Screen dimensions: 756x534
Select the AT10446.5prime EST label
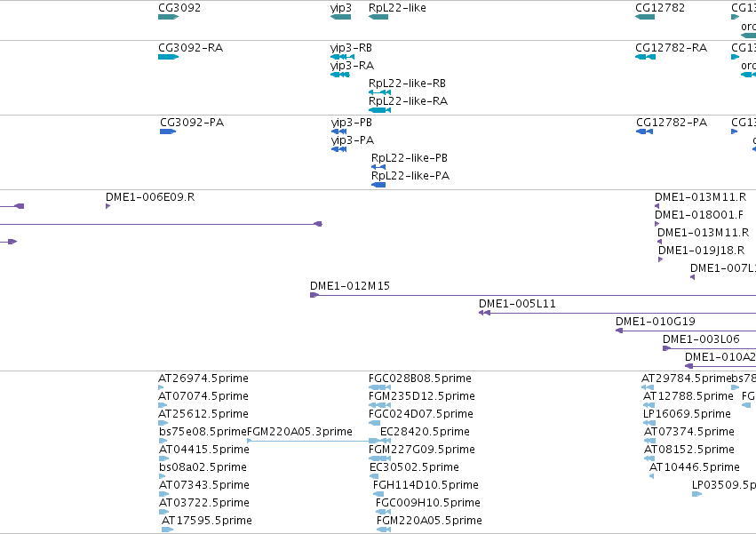tap(695, 468)
